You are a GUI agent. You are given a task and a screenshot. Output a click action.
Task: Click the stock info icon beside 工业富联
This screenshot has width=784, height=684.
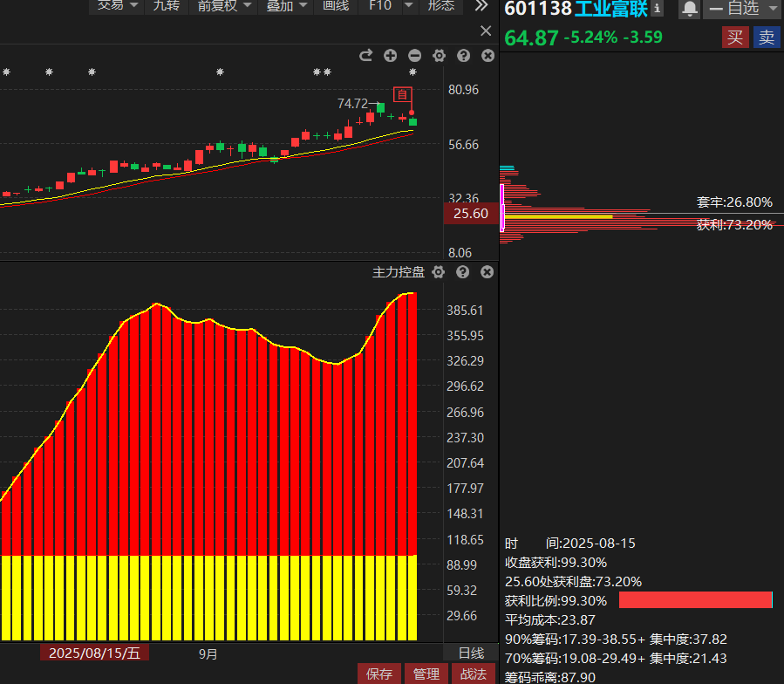click(x=657, y=9)
